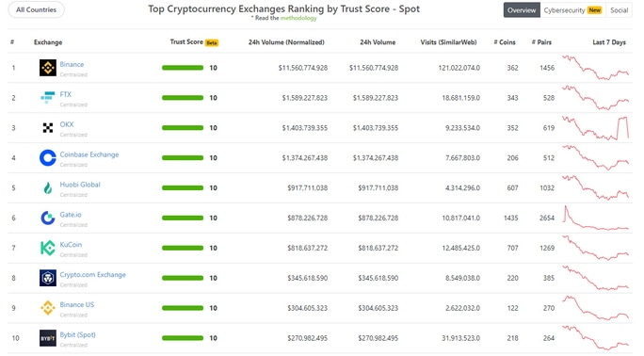Click the Coinbase Exchange logo icon
Viewport: 644px width, 356px height.
tap(48, 157)
